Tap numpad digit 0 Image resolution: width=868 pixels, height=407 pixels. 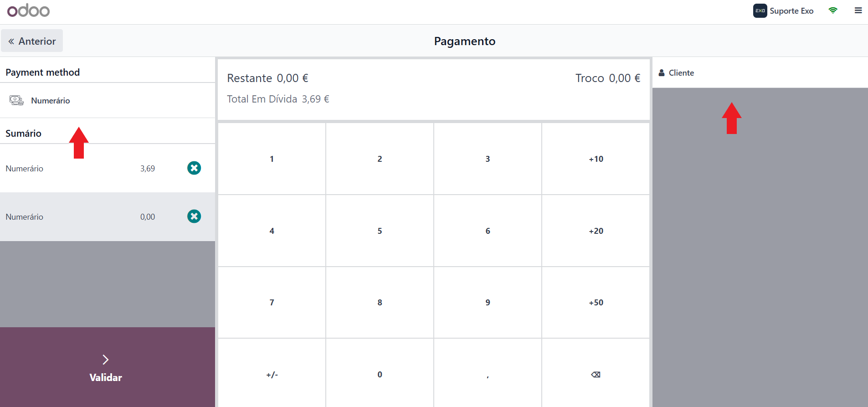coord(380,374)
